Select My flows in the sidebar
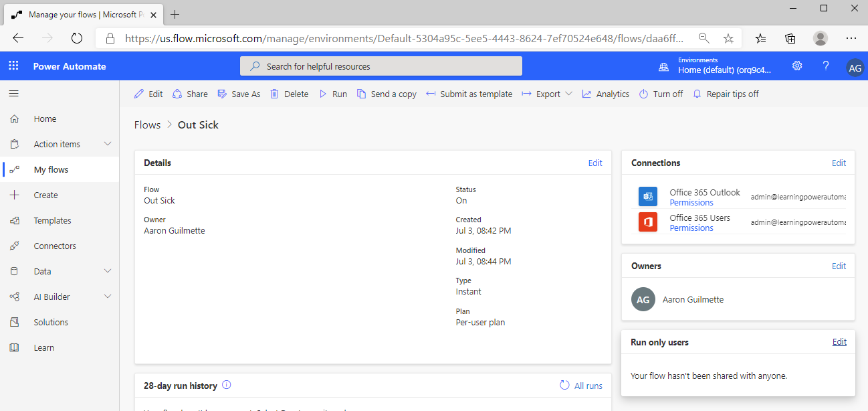Screen dimensions: 868x411 click(x=60, y=169)
